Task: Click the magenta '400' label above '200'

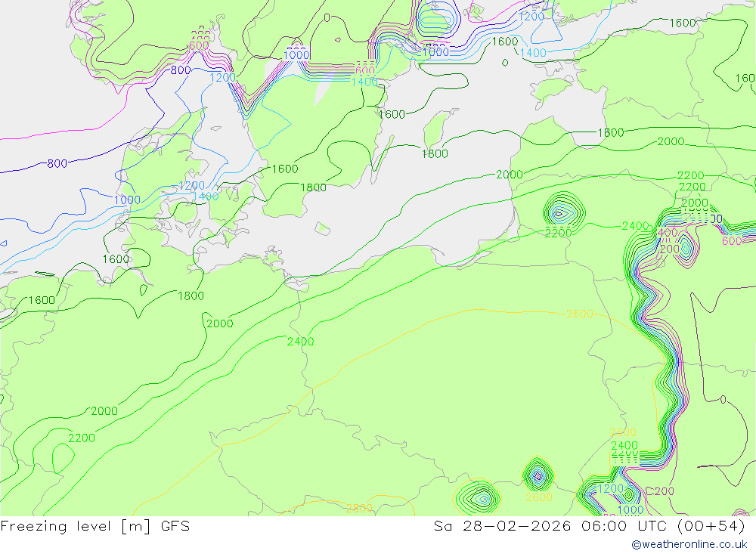Action: click(x=668, y=232)
